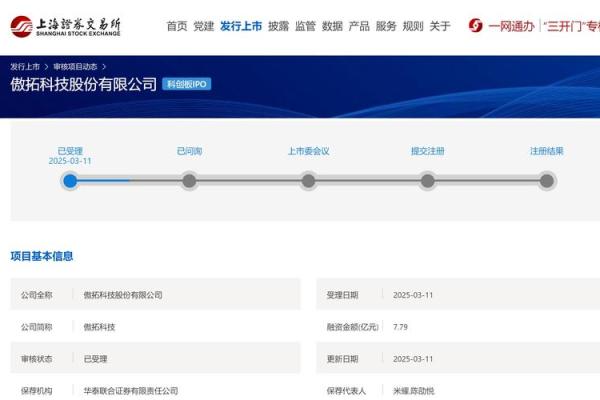Click the 上市委会议 stage label
The width and height of the screenshot is (600, 400).
(x=308, y=151)
